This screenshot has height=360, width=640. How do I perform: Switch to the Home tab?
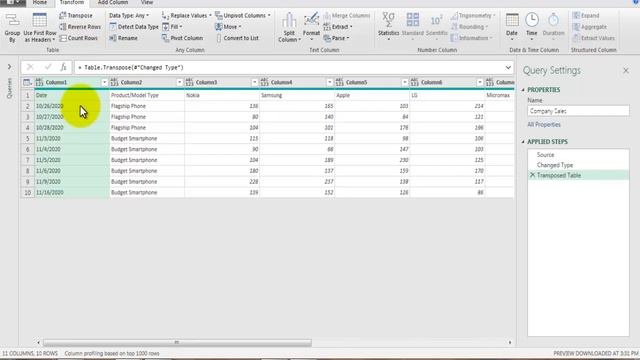tap(40, 2)
